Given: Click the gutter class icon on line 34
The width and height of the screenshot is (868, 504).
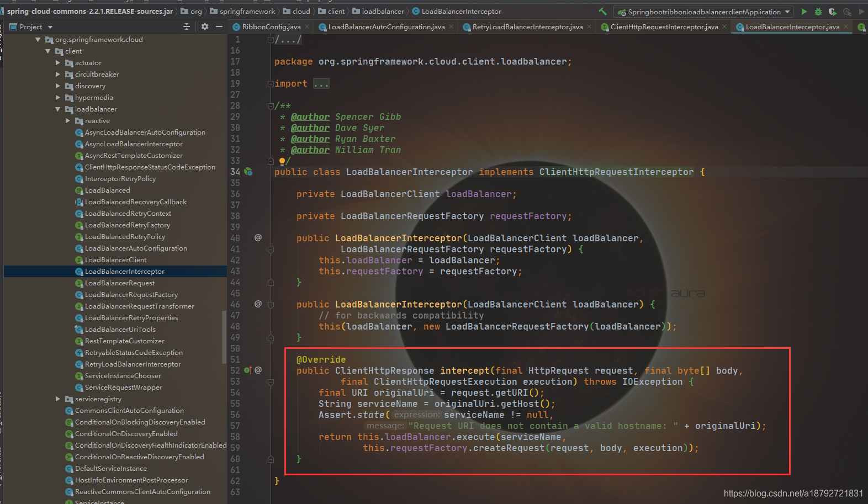Looking at the screenshot, I should tap(248, 172).
